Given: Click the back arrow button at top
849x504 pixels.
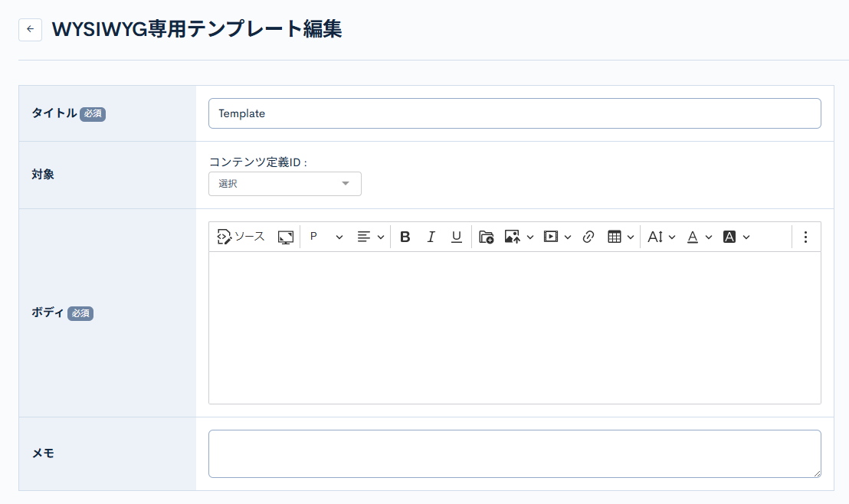Looking at the screenshot, I should pyautogui.click(x=30, y=29).
